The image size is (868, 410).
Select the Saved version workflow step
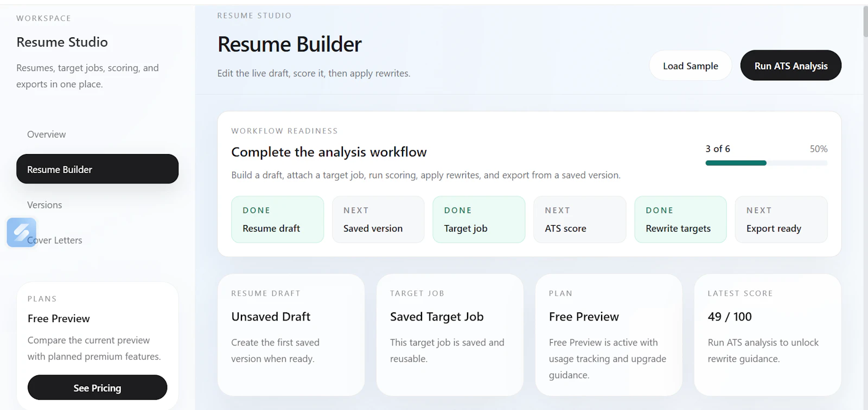click(x=378, y=220)
